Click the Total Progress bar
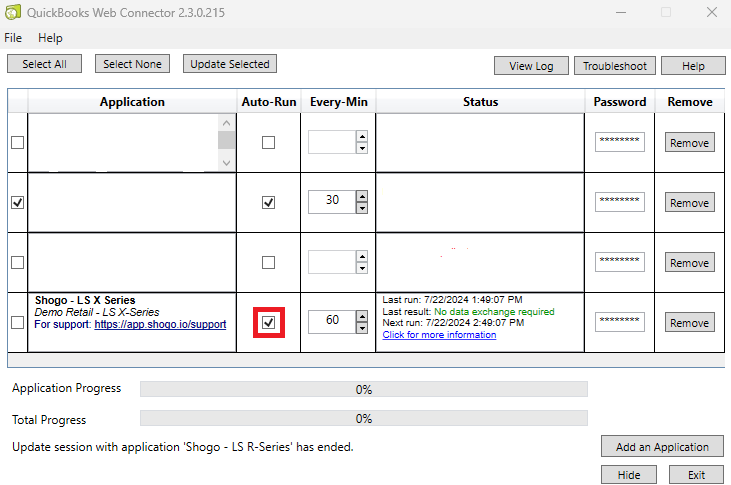Image resolution: width=731 pixels, height=485 pixels. 364,418
